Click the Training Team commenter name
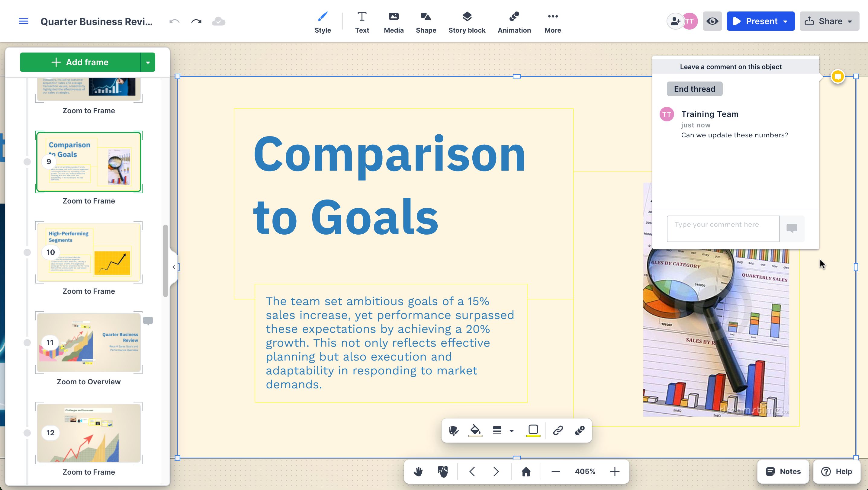Screen dimensions: 868x490 (x=710, y=114)
